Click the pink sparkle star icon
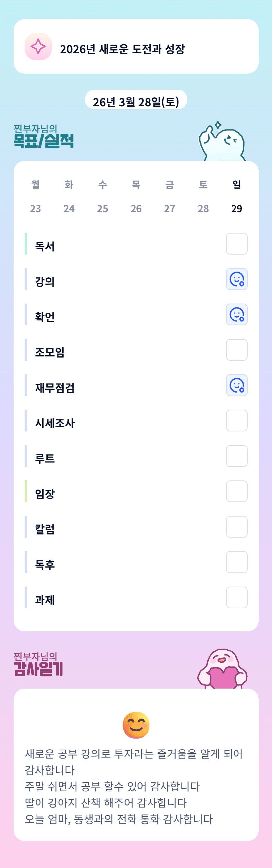Viewport: 272px width, 868px height. [38, 46]
